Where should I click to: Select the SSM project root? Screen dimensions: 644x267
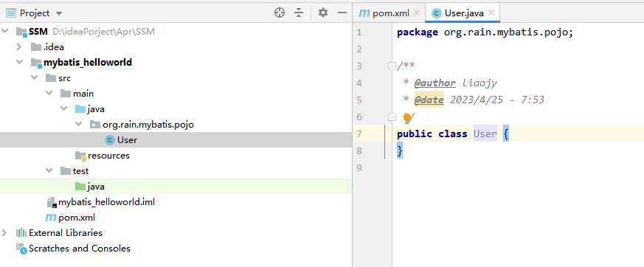[x=38, y=32]
